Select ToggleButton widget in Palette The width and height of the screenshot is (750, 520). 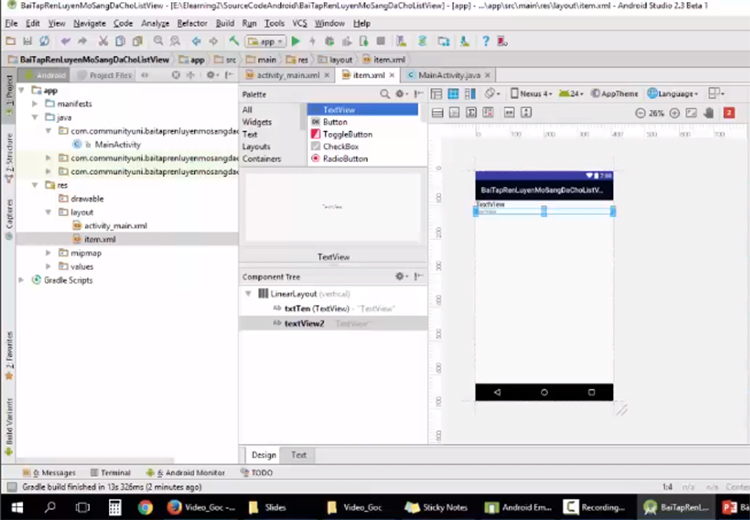pyautogui.click(x=347, y=134)
